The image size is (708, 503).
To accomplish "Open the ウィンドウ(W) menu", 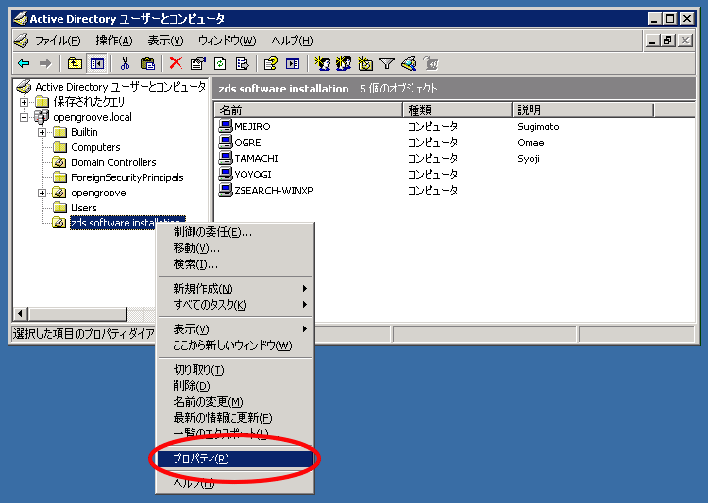I will [227, 41].
